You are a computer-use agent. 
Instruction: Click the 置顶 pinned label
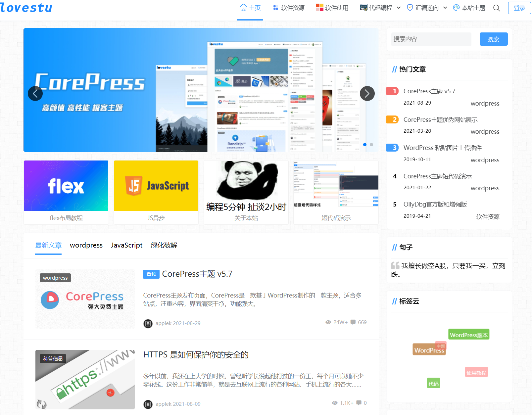point(151,274)
